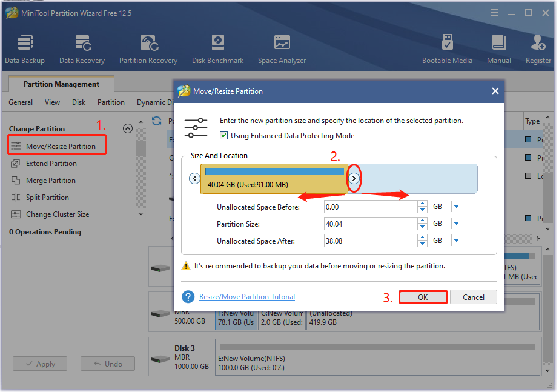This screenshot has height=392, width=559.
Task: Click the 0 Operations Pending label
Action: pyautogui.click(x=45, y=232)
